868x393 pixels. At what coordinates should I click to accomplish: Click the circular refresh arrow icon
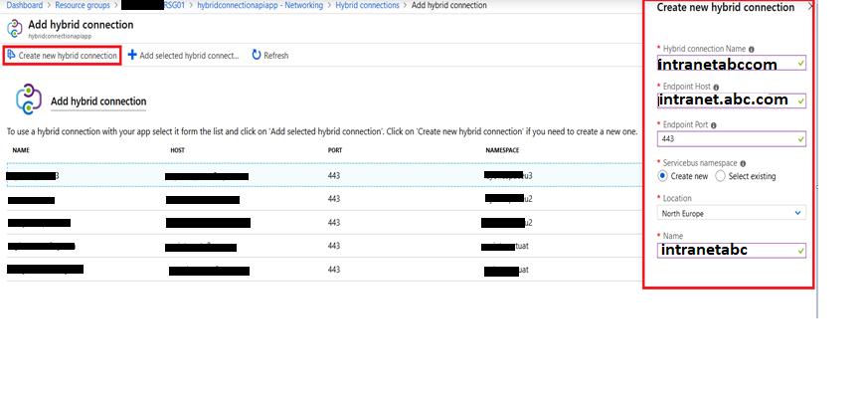coord(257,55)
